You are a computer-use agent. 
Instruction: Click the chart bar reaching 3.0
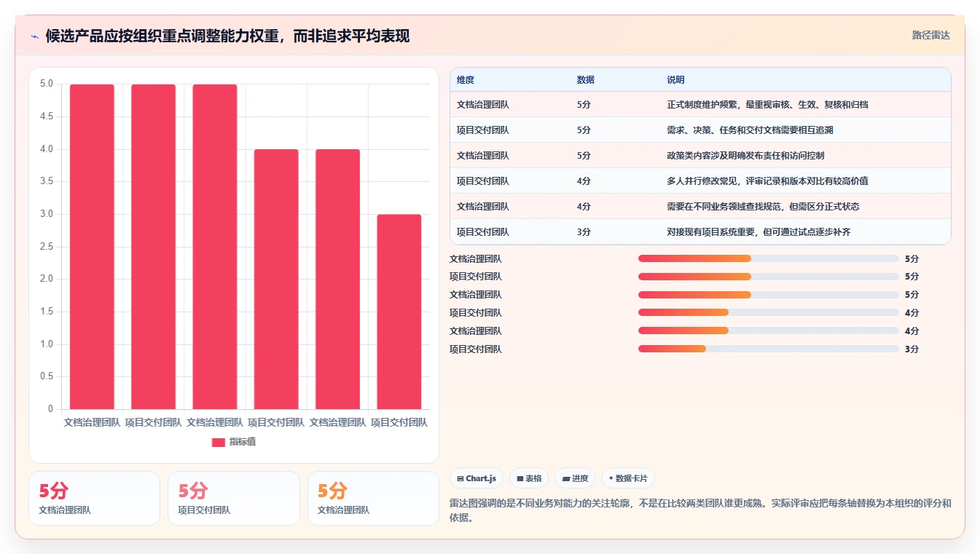[x=399, y=312]
